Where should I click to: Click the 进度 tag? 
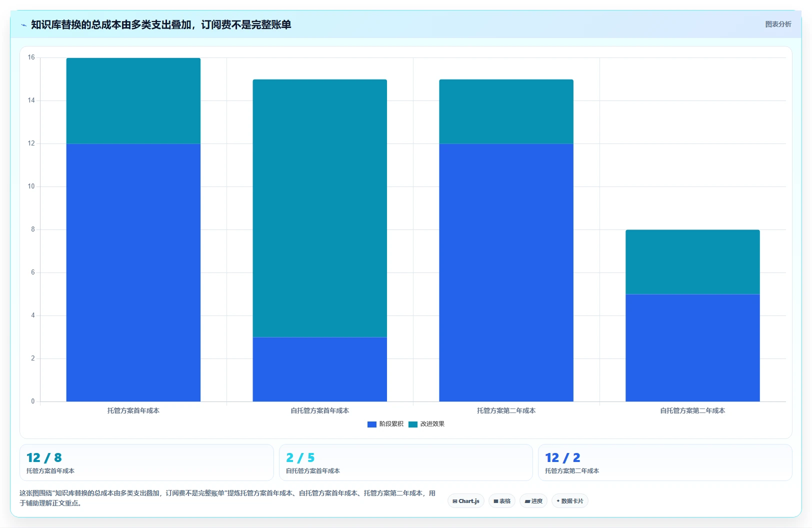tap(533, 501)
